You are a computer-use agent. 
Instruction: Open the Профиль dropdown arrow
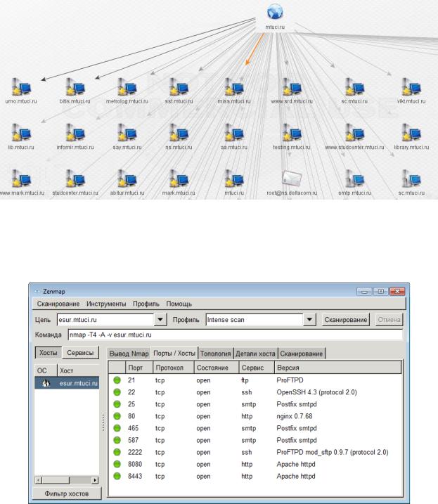click(x=309, y=320)
